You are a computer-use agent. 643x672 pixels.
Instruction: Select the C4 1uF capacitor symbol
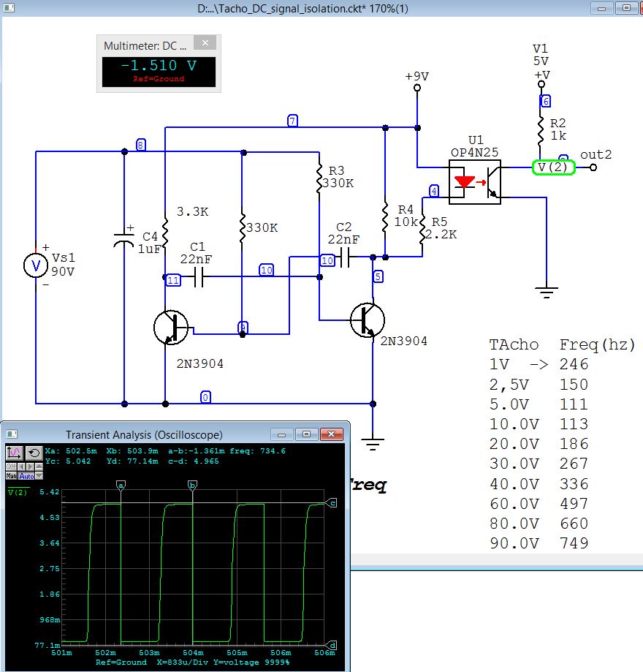click(x=123, y=239)
